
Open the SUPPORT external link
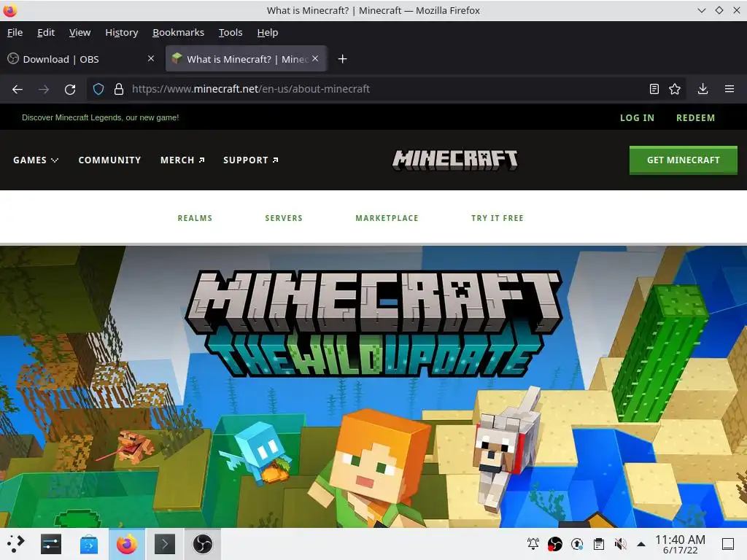(251, 160)
